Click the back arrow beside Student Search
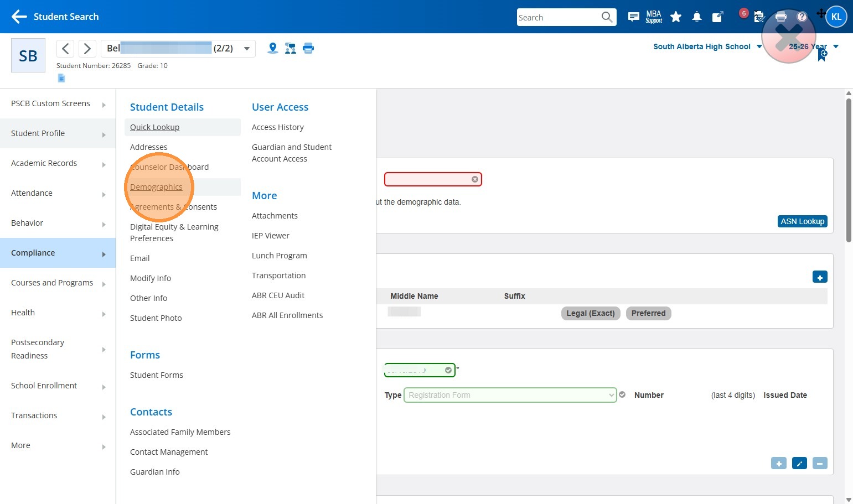This screenshot has height=504, width=853. coord(19,17)
